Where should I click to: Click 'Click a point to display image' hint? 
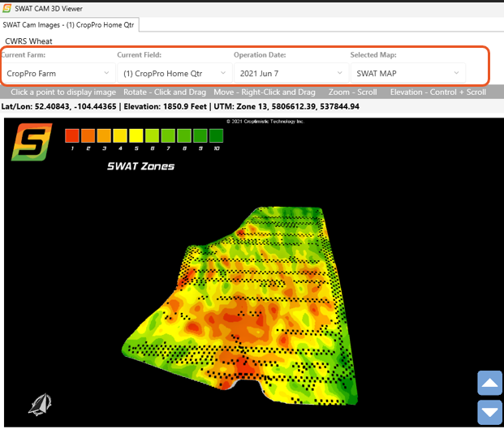click(x=63, y=92)
